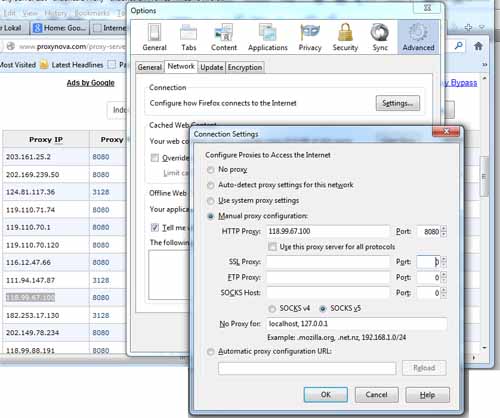Close the Options window
The height and width of the screenshot is (418, 500).
tap(427, 8)
